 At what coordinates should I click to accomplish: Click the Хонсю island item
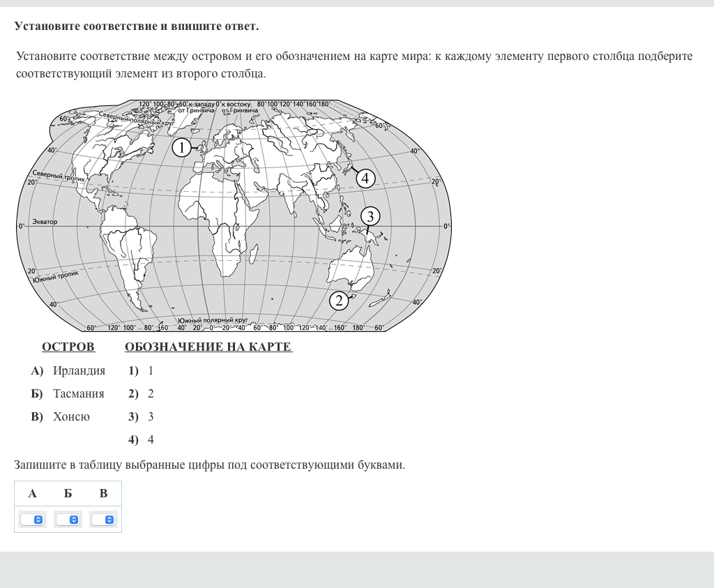click(71, 416)
